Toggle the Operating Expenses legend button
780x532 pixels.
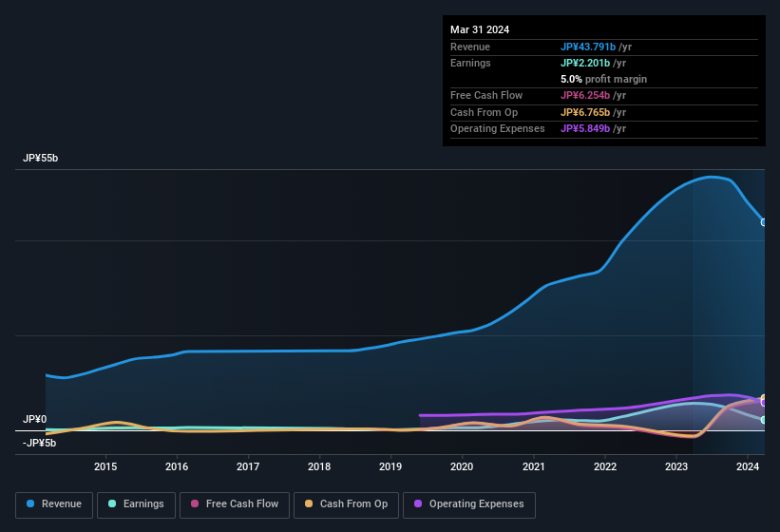coord(469,504)
